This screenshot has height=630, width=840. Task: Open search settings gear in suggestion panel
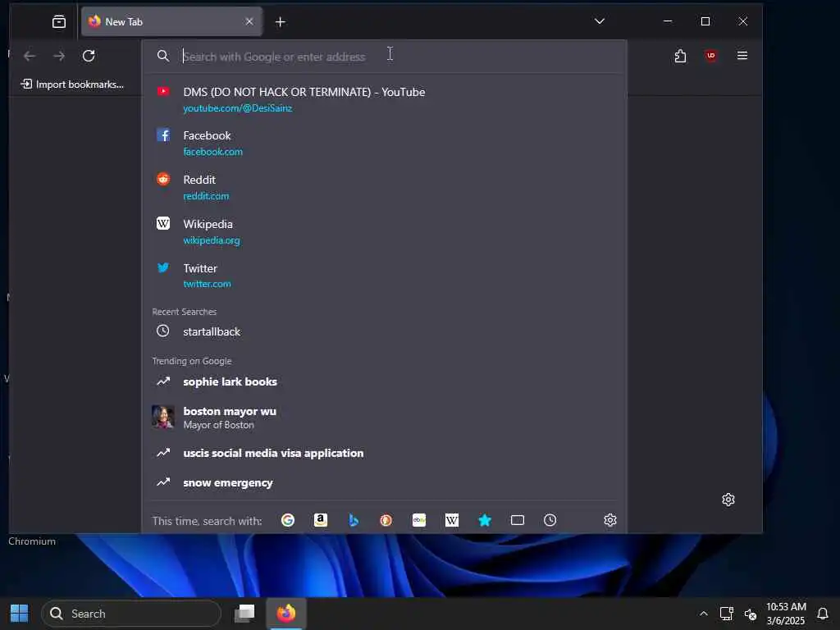click(610, 520)
